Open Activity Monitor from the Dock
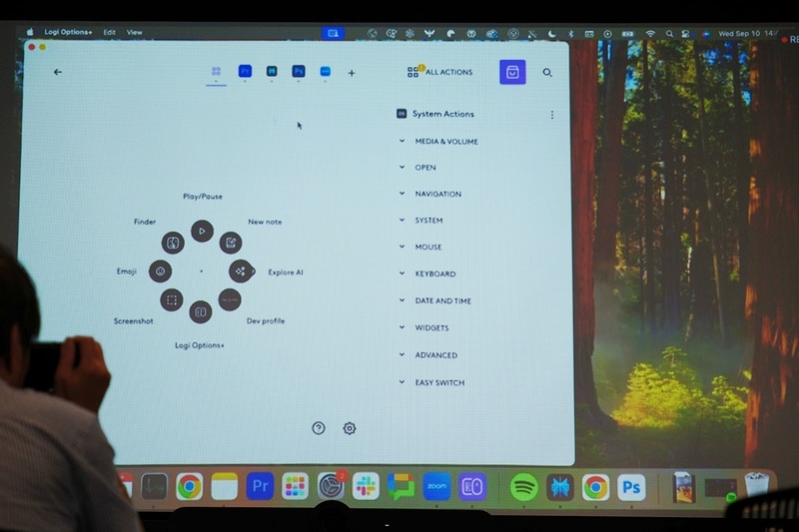Image resolution: width=799 pixels, height=532 pixels. pos(155,487)
